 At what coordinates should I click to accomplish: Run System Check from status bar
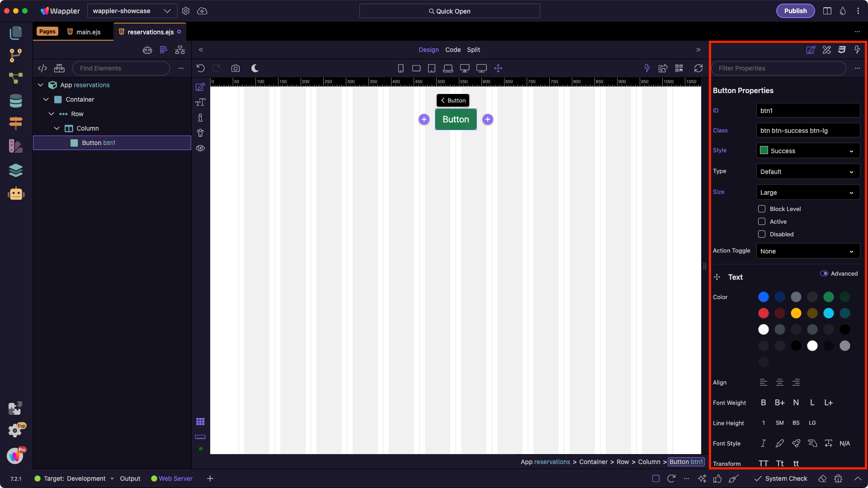point(781,479)
